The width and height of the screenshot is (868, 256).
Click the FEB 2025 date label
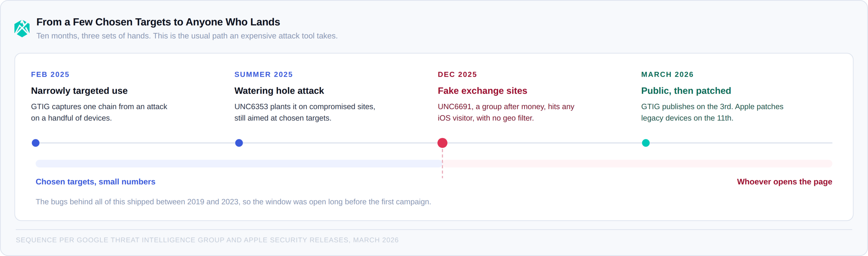click(x=50, y=75)
